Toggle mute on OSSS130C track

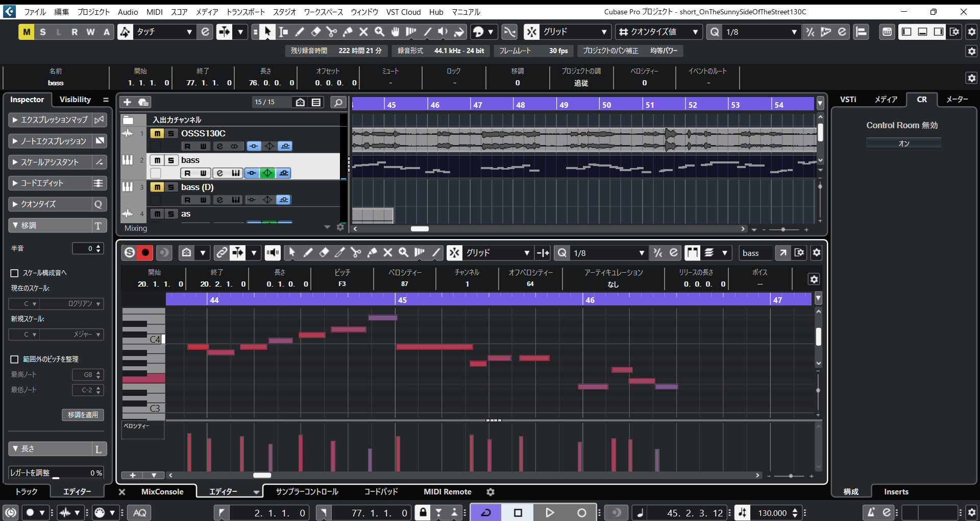(x=157, y=133)
